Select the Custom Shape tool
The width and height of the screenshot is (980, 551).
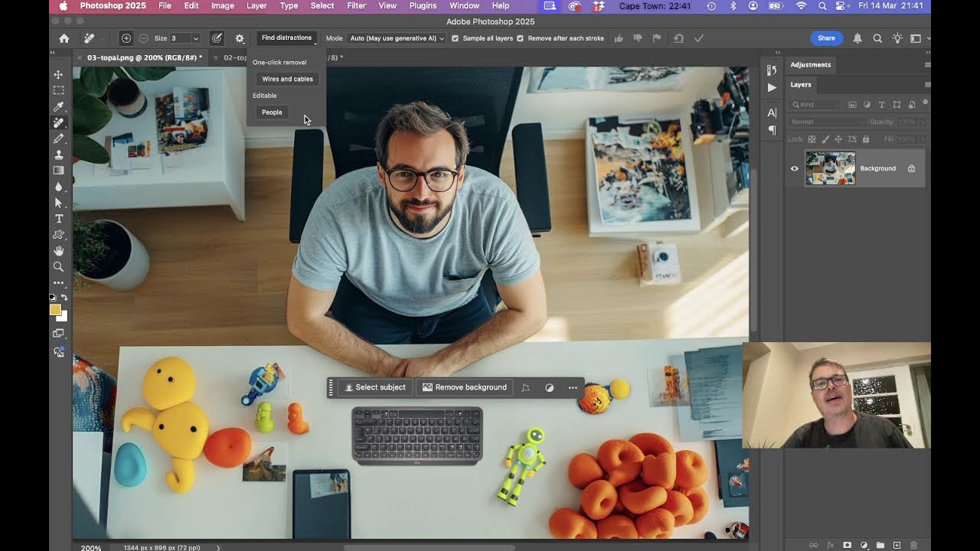(58, 235)
